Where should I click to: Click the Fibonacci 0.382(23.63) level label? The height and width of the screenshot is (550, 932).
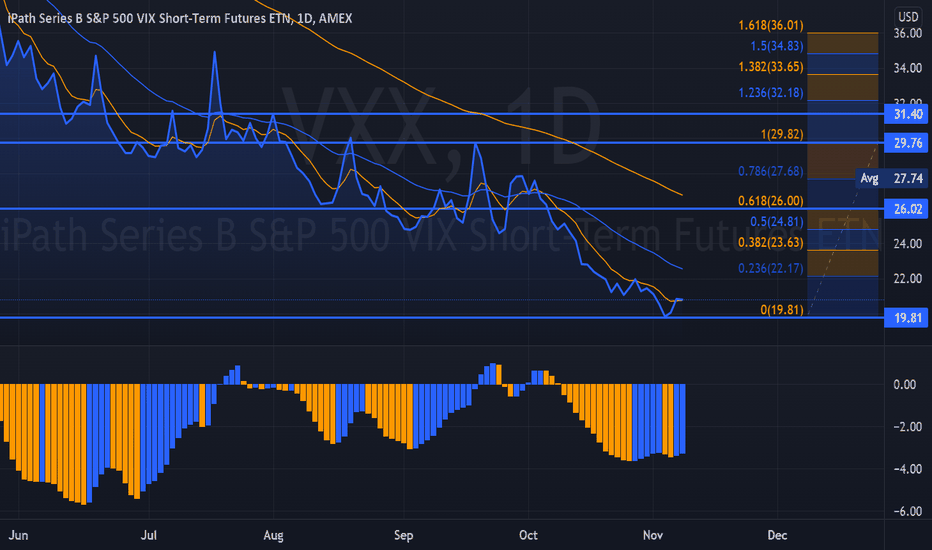click(x=771, y=242)
